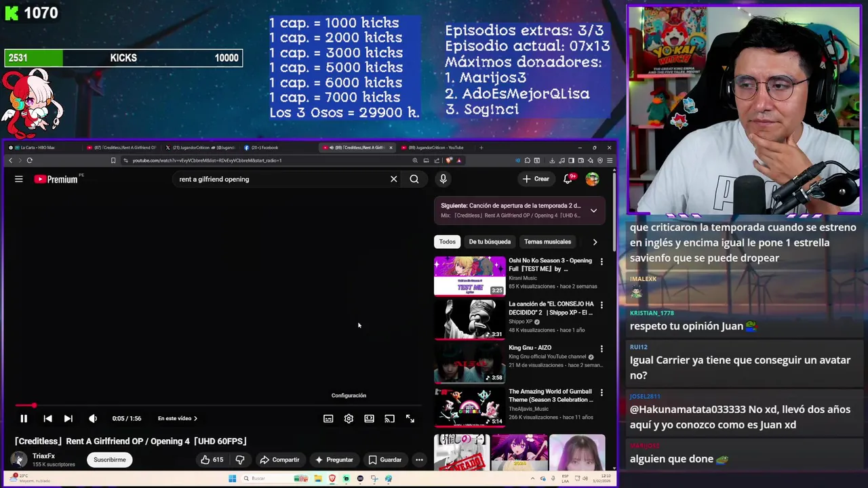This screenshot has width=868, height=488.
Task: Expand the 'En este vídeo' chapters
Action: (x=178, y=419)
